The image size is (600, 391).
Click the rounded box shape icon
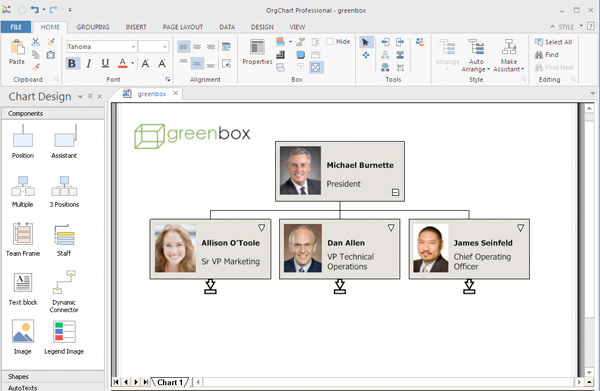pos(301,55)
